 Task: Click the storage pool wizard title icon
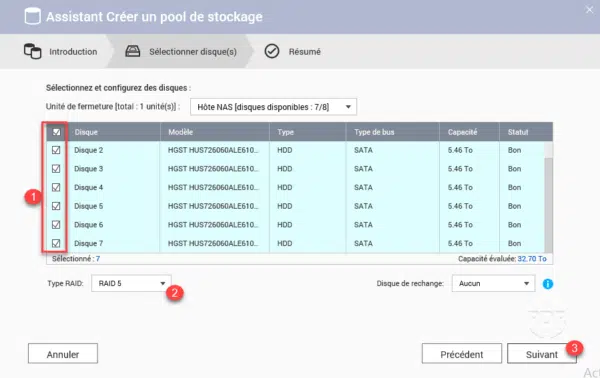pyautogui.click(x=33, y=16)
